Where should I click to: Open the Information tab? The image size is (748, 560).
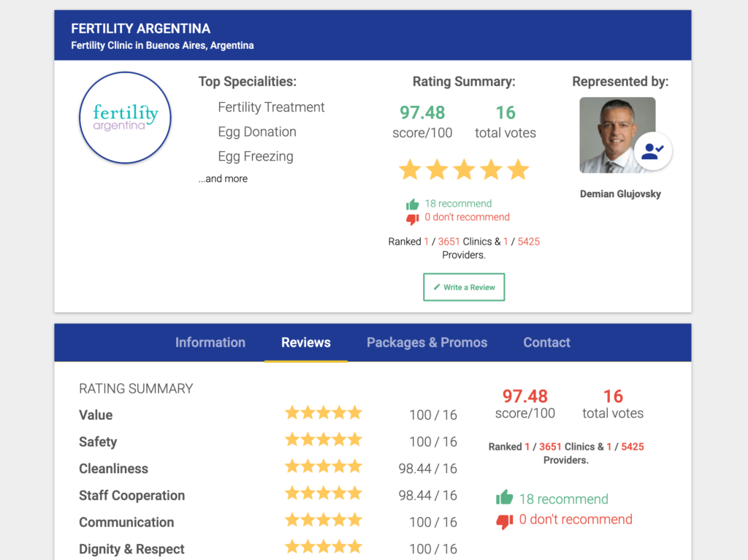[x=210, y=342]
